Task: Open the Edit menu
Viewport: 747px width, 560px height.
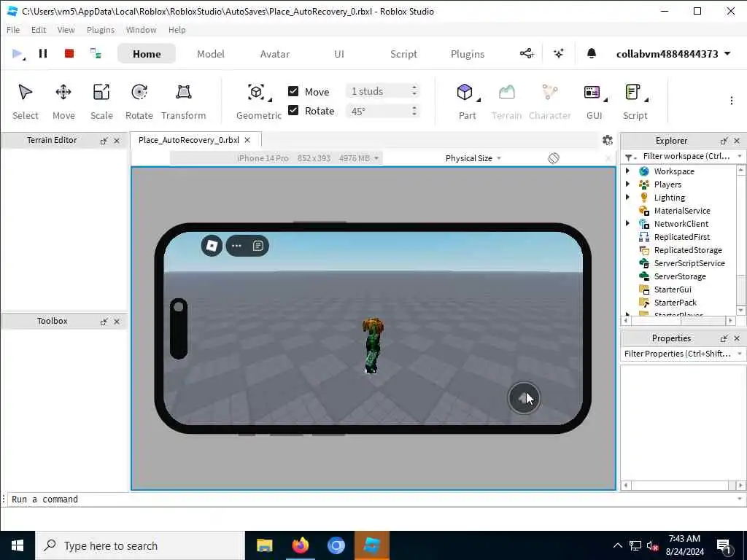Action: [39, 29]
